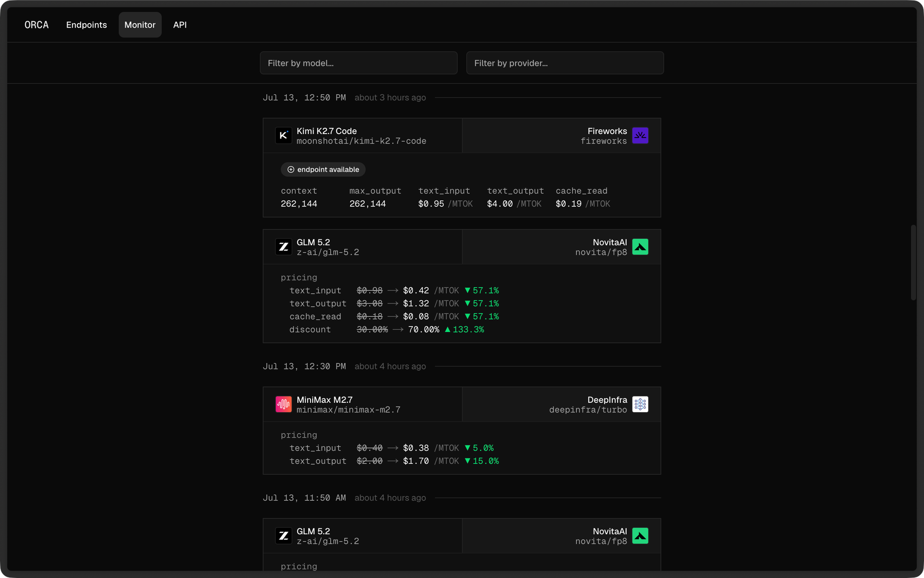Click the 57.1% drop on GLM cache_read row
Viewport: 924px width, 578px height.
[x=482, y=317]
